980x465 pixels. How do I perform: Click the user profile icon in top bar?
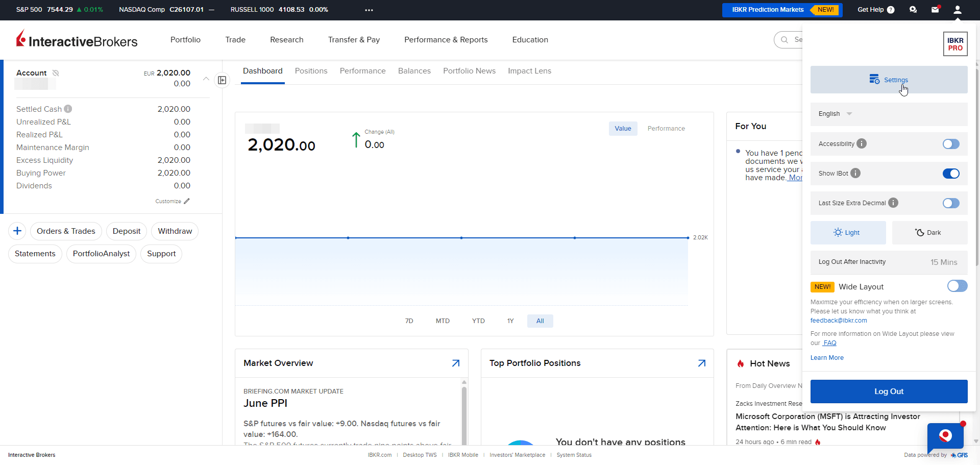point(957,10)
